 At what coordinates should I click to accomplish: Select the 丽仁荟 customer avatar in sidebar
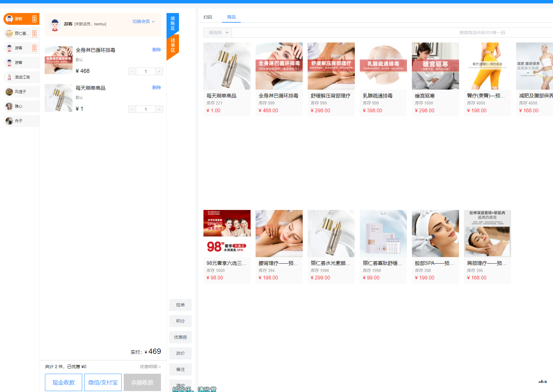pos(9,33)
